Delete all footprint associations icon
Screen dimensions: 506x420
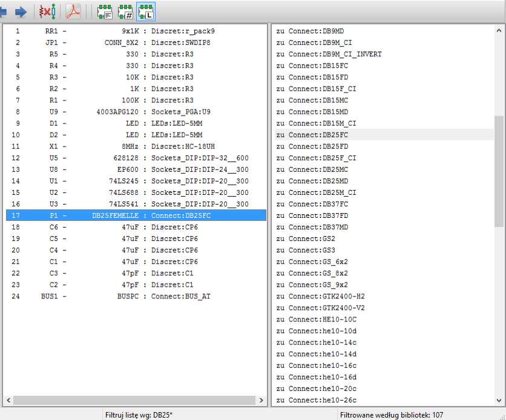click(47, 12)
